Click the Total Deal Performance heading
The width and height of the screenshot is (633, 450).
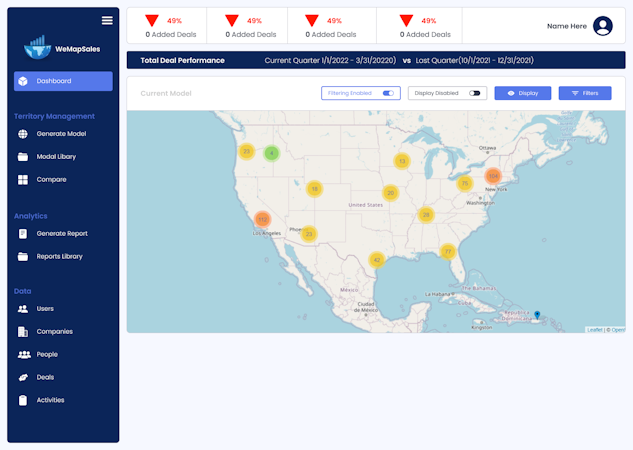tap(182, 61)
